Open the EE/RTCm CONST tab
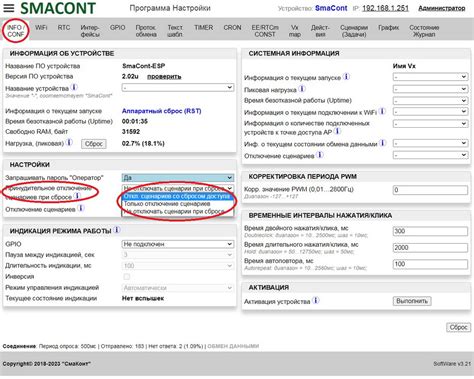Image resolution: width=474 pixels, height=379 pixels. tap(265, 31)
